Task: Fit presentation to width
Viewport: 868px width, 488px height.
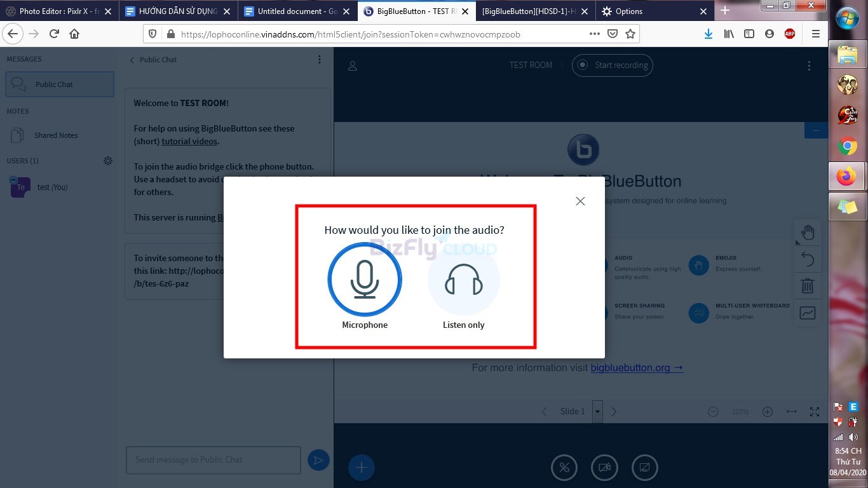Action: coord(791,412)
